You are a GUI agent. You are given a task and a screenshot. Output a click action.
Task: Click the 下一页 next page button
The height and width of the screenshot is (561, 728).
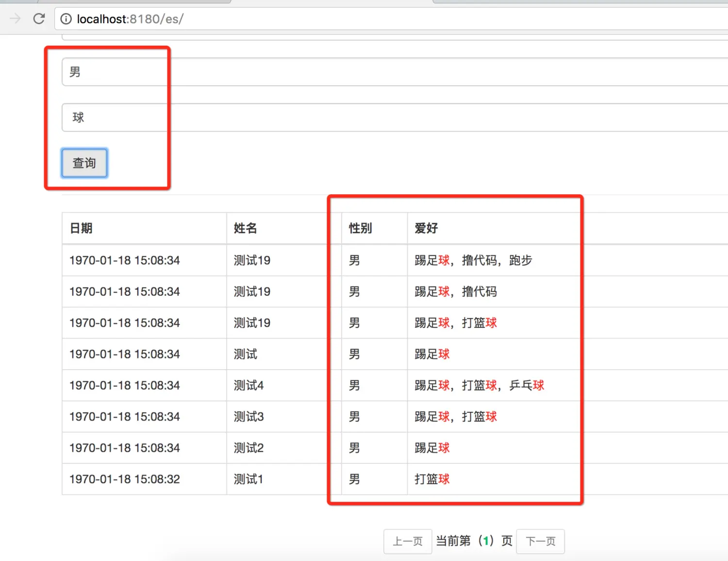click(540, 541)
